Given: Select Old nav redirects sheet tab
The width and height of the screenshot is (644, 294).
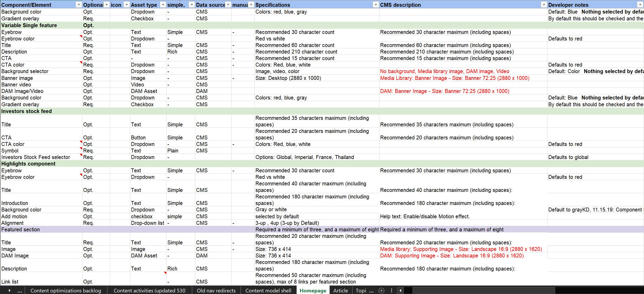Looking at the screenshot, I should (x=216, y=291).
